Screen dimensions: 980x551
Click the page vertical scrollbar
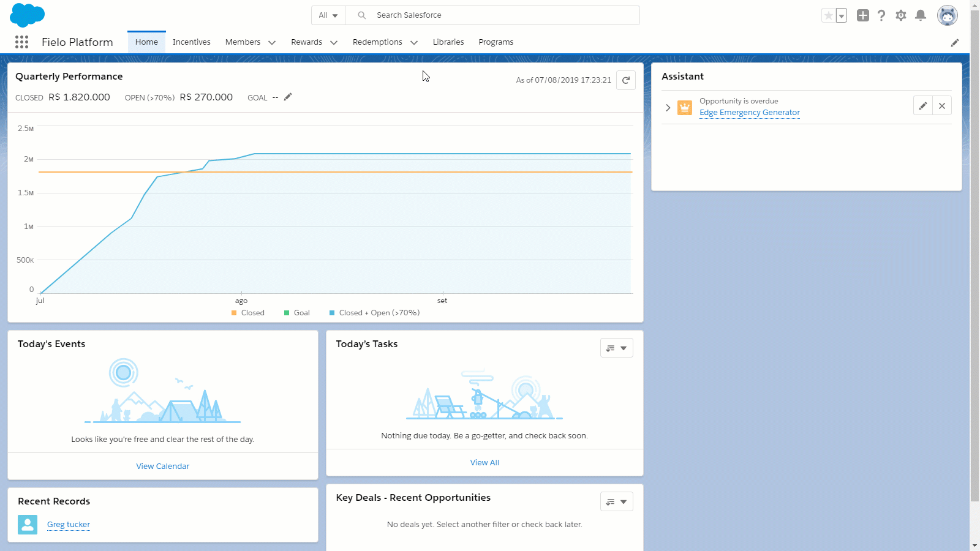click(974, 257)
